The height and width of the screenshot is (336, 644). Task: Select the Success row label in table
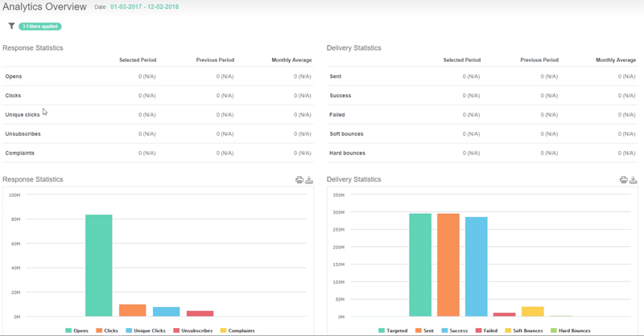[x=340, y=96]
